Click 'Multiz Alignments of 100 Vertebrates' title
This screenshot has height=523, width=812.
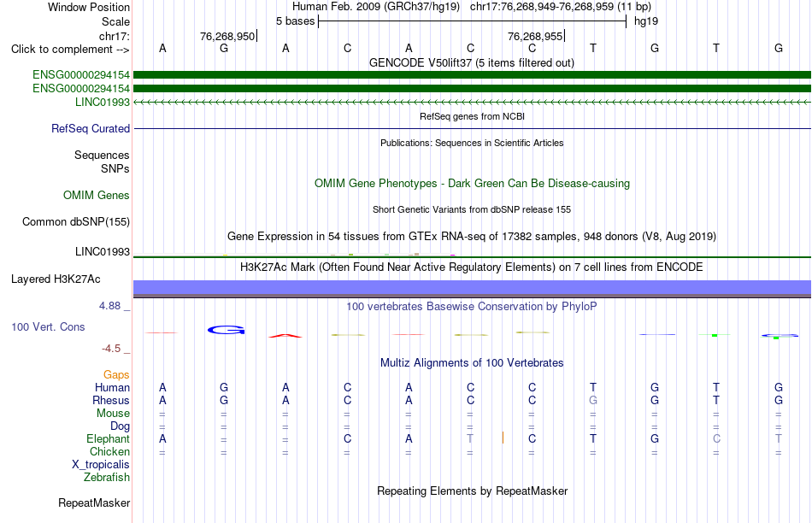(x=472, y=363)
